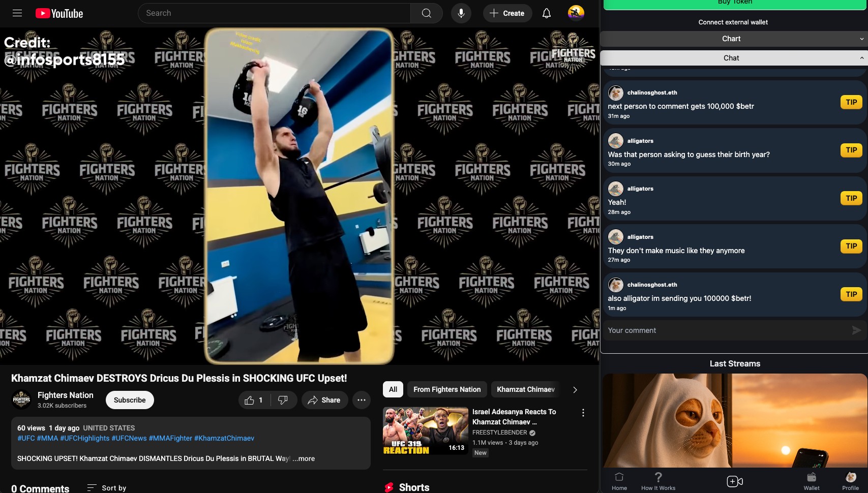Click the Last Streams heading

point(735,363)
